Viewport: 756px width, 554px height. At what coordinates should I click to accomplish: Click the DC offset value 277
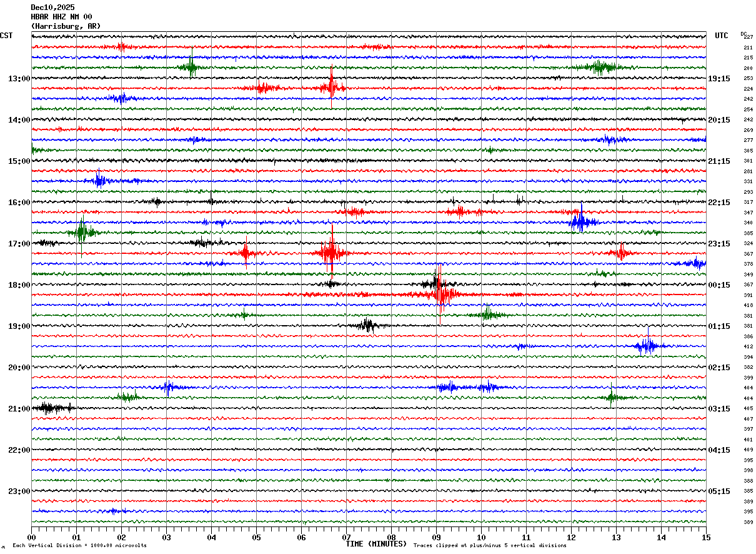pyautogui.click(x=748, y=141)
